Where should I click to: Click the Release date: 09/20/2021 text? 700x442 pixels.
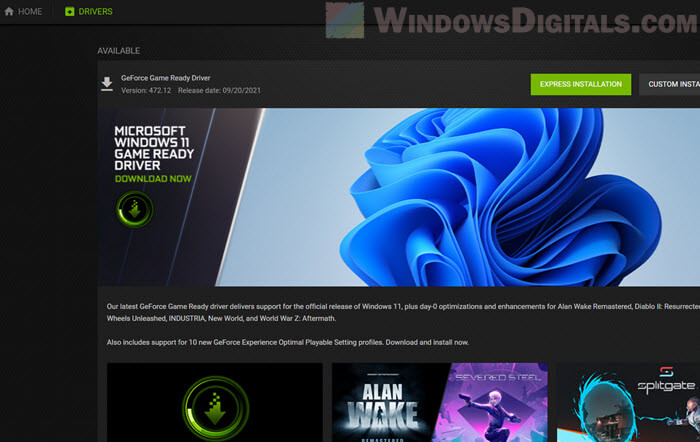[219, 91]
